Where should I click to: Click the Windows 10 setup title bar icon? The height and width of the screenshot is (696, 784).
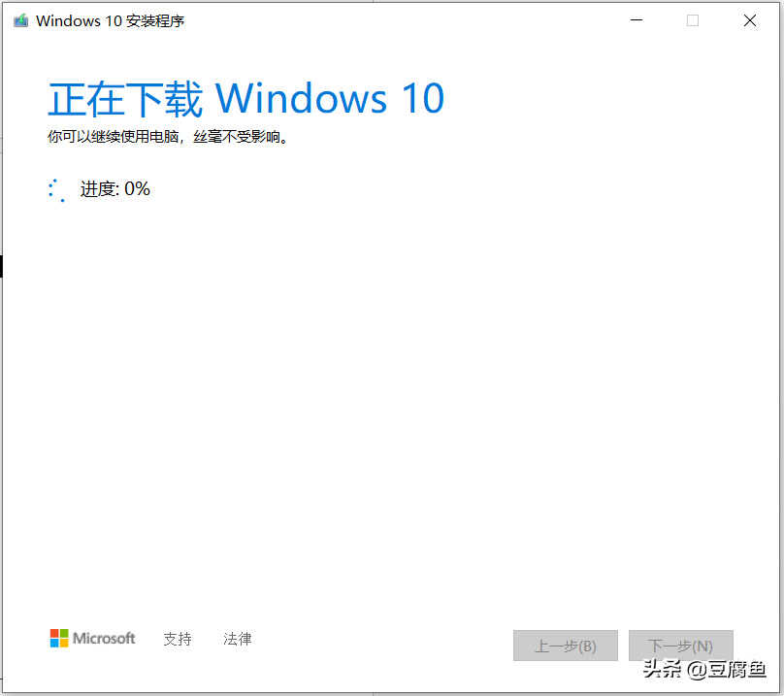point(21,21)
